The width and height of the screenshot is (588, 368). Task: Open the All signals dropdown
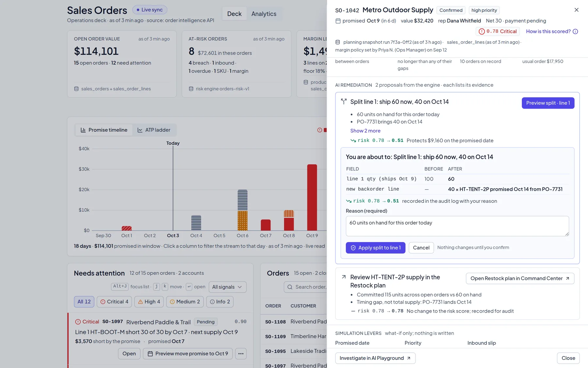click(x=227, y=287)
